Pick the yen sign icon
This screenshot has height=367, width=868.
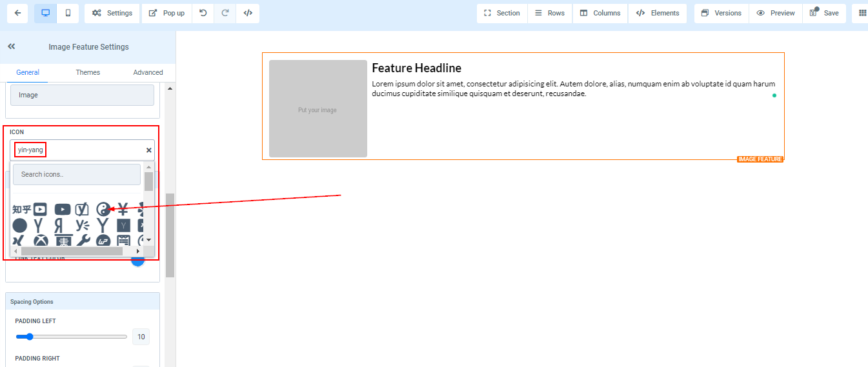click(x=123, y=209)
